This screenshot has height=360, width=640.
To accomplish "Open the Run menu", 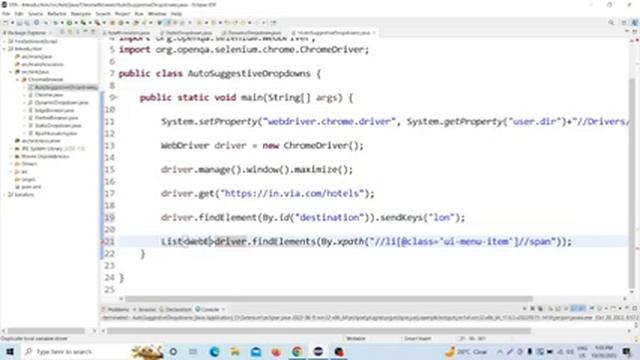I will point(139,14).
